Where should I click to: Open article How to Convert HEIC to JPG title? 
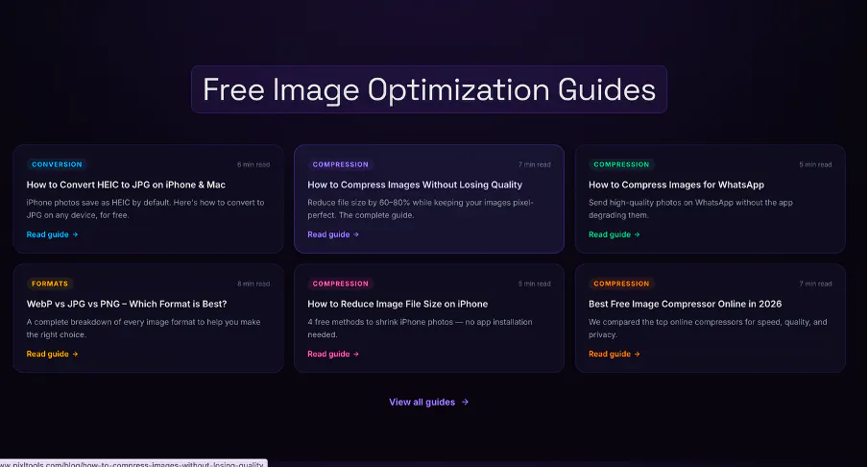pyautogui.click(x=126, y=185)
